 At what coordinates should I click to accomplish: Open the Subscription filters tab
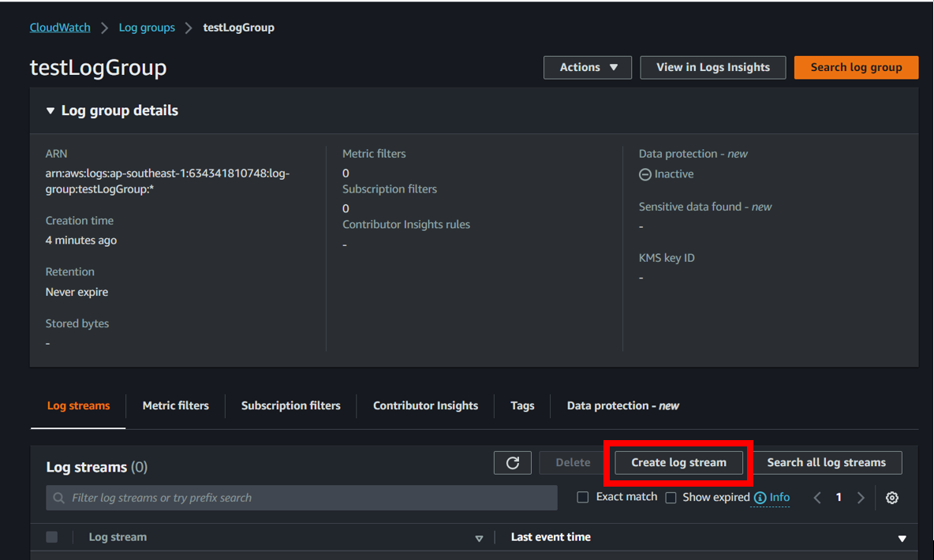290,405
